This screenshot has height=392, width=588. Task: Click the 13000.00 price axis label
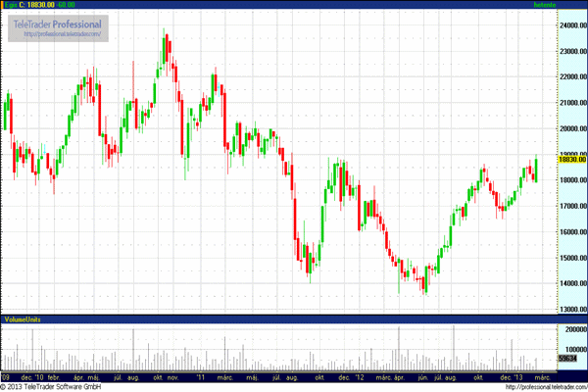click(x=571, y=310)
